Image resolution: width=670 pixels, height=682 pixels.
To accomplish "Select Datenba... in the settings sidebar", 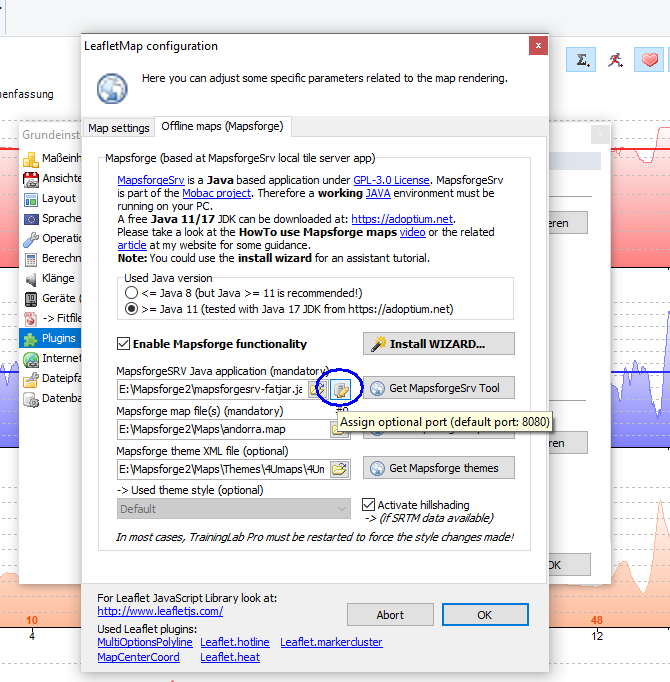I will coord(51,398).
